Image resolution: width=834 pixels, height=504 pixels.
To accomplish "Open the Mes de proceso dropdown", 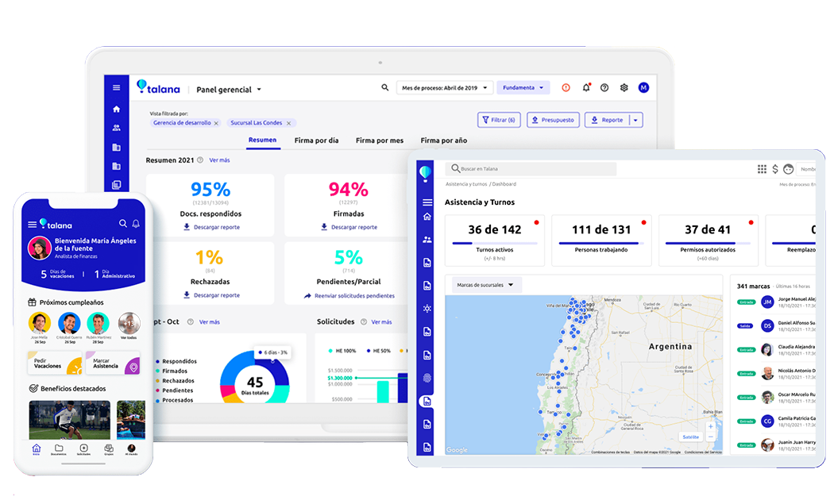I will 445,88.
